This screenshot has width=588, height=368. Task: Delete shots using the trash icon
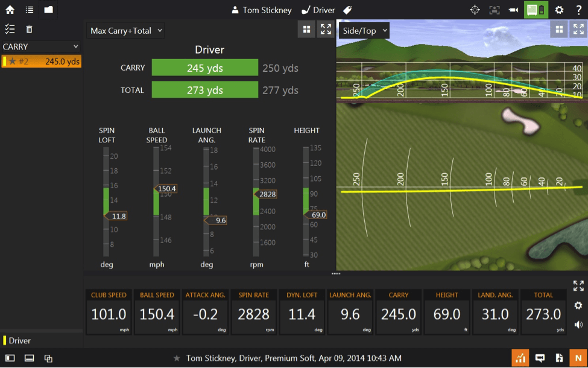coord(28,28)
